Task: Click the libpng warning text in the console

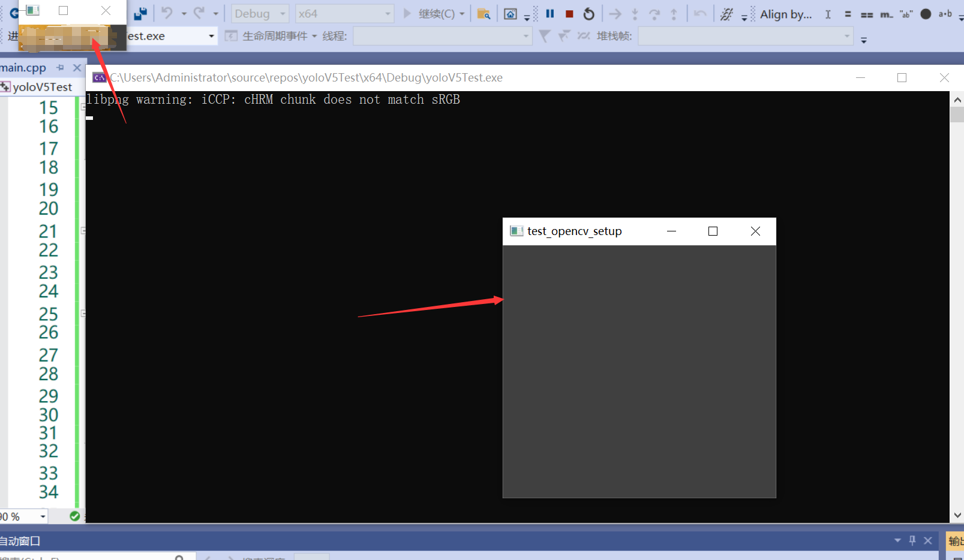Action: coord(273,100)
